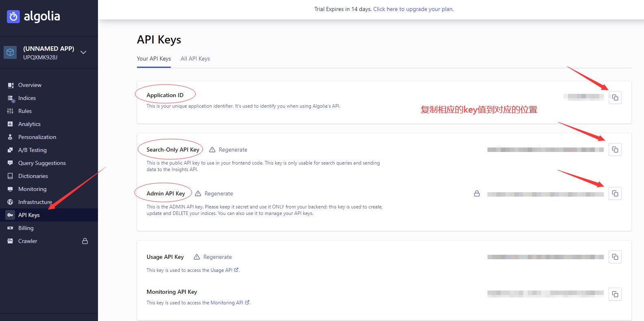The width and height of the screenshot is (644, 321).
Task: Click the Algolia logo icon
Action: pos(13,17)
